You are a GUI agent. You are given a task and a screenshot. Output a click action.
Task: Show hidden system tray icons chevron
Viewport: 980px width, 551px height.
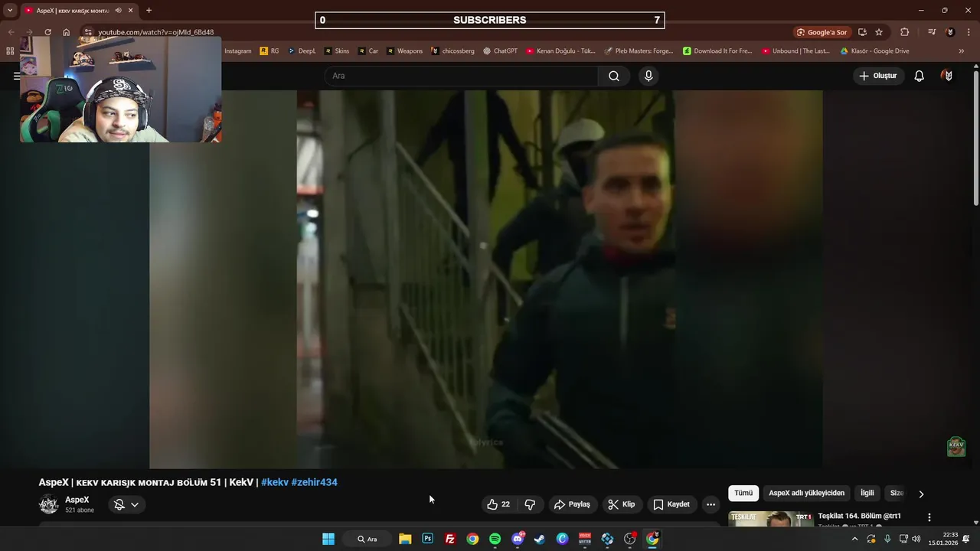854,539
